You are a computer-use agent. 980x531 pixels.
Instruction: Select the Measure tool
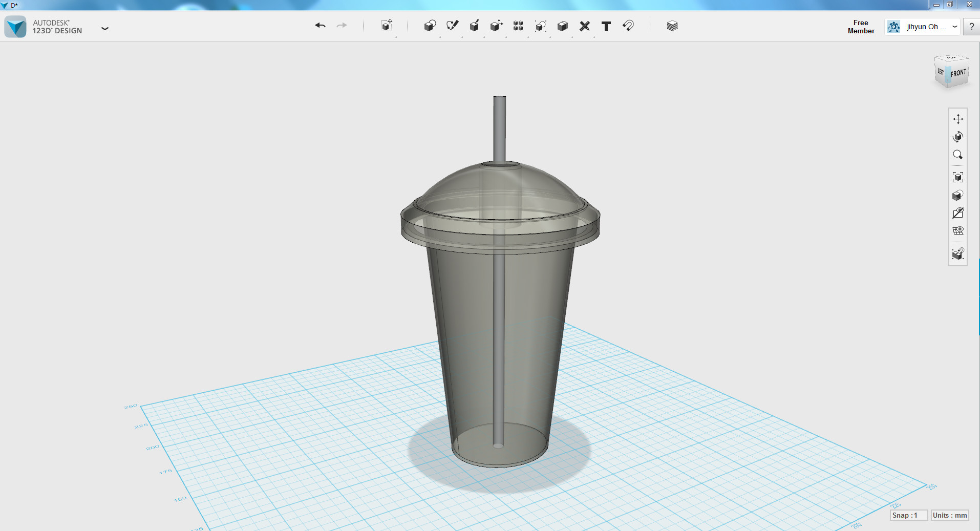point(584,26)
